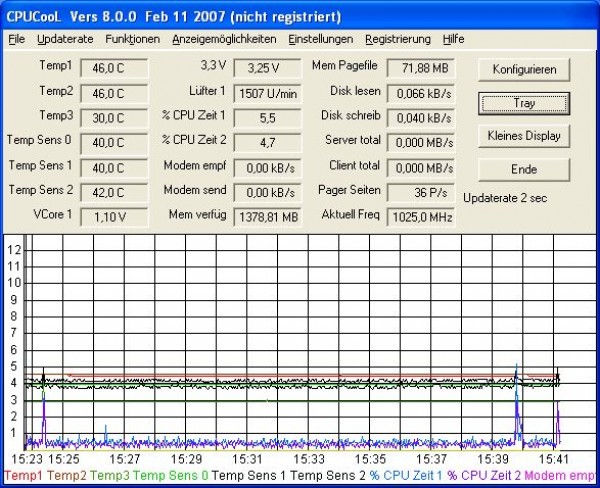Open the Anzeigemöglichkeiten menu
This screenshot has width=600, height=488.
(x=224, y=39)
